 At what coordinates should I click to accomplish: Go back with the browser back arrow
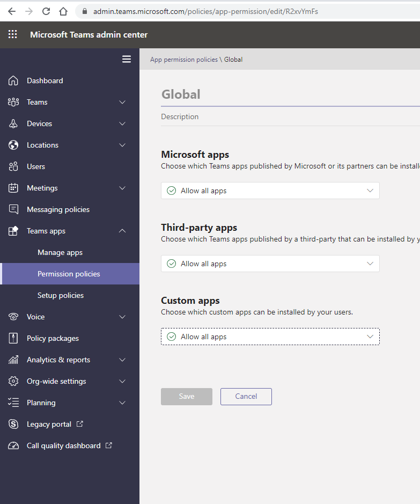tap(12, 11)
